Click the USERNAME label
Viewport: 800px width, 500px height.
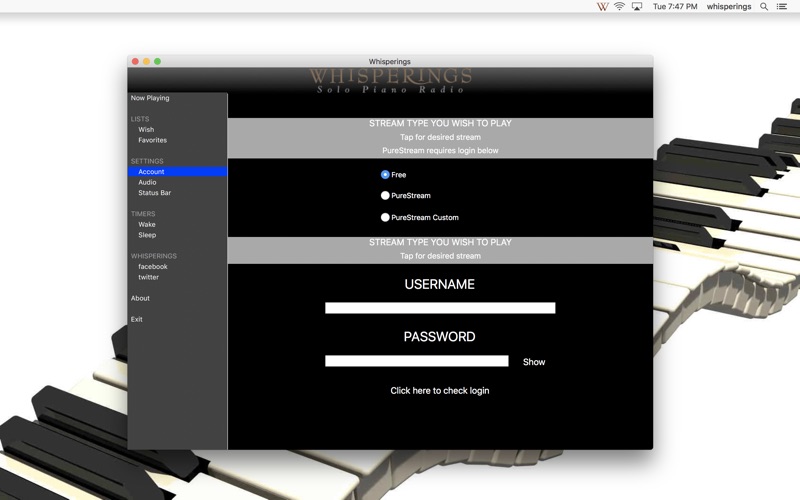pos(440,284)
